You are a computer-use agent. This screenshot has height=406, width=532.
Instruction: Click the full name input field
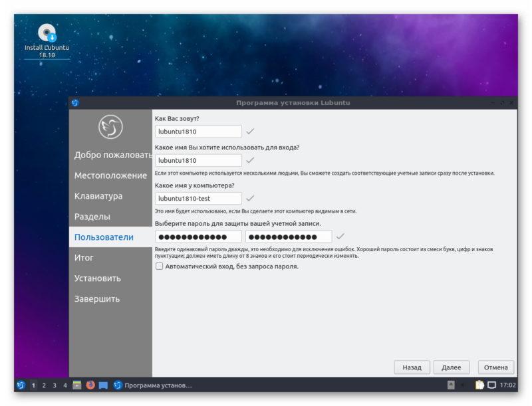[x=198, y=132]
